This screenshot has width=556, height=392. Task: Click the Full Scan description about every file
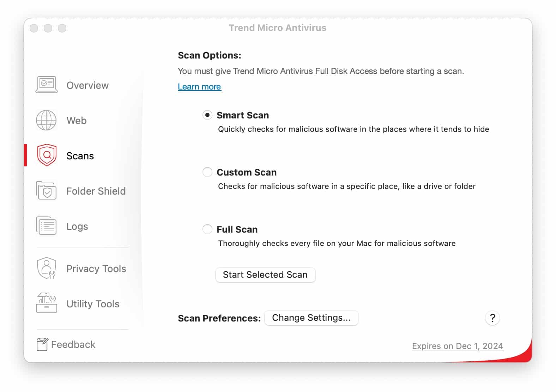coord(337,244)
